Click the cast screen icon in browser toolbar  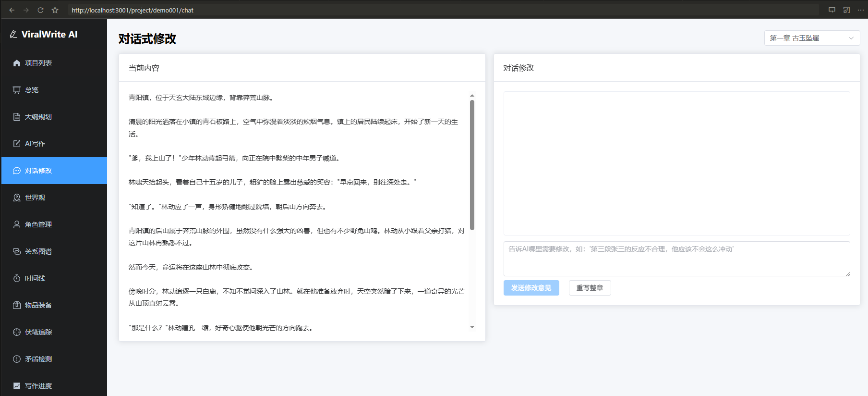pos(832,10)
